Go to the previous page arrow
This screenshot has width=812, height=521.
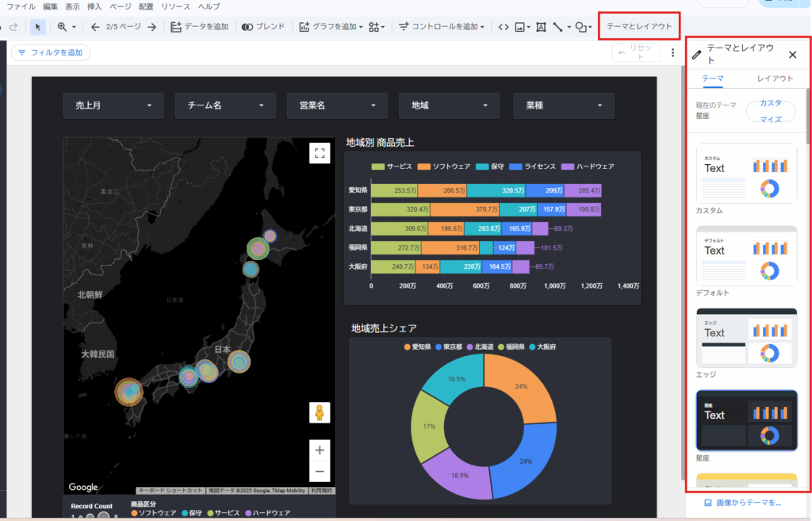(95, 27)
